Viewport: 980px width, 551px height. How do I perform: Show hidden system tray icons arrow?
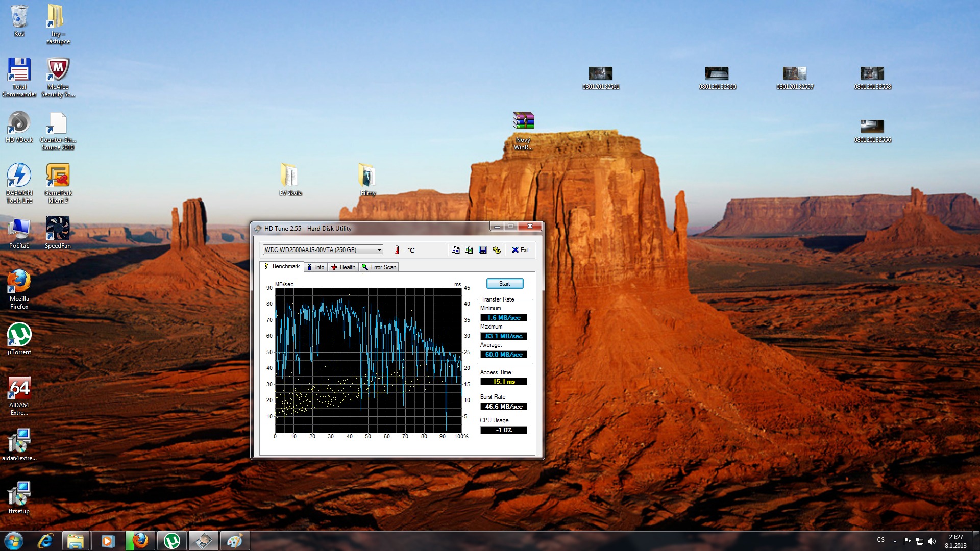(x=895, y=541)
